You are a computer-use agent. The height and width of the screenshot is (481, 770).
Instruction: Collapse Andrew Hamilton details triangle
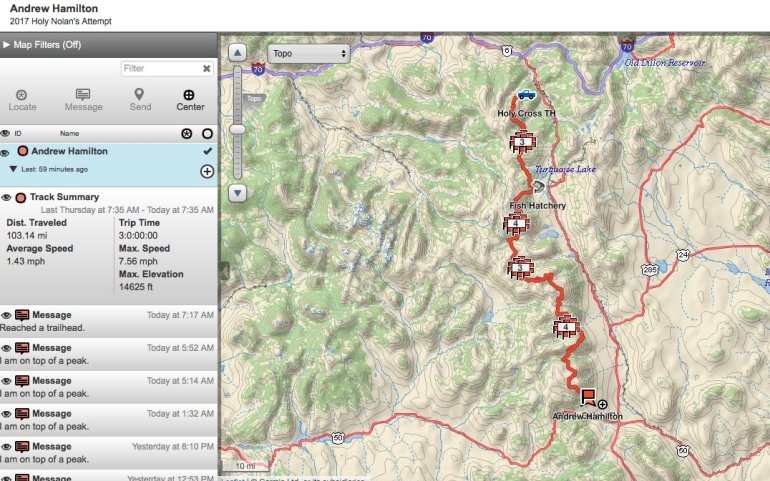13,169
